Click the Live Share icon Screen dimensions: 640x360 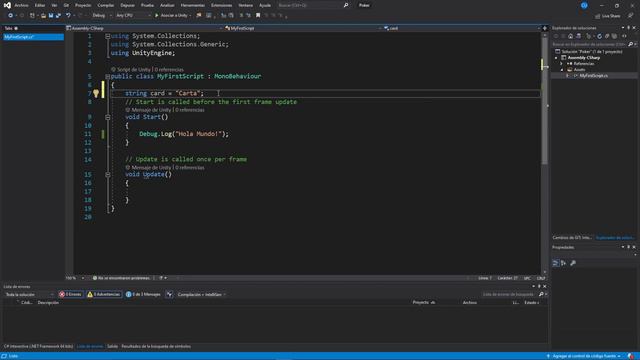pyautogui.click(x=598, y=16)
